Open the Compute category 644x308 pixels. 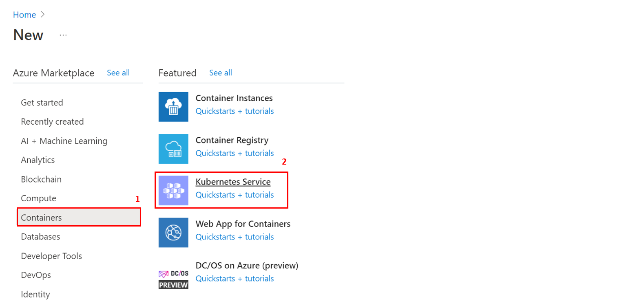click(38, 198)
